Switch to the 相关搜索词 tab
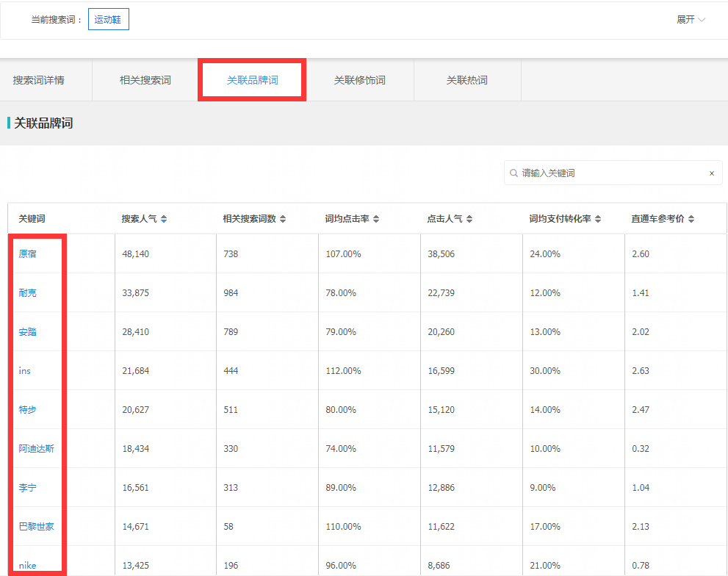Viewport: 728px width, 576px height. pos(145,80)
